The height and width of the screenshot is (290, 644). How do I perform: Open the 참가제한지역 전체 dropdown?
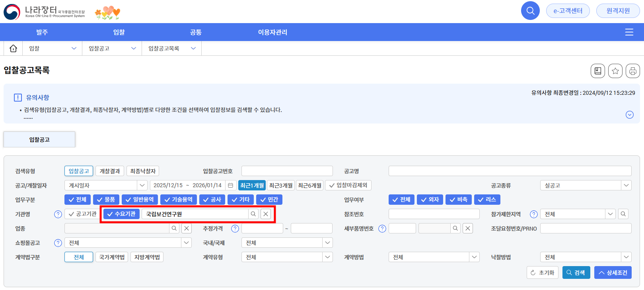(x=578, y=214)
